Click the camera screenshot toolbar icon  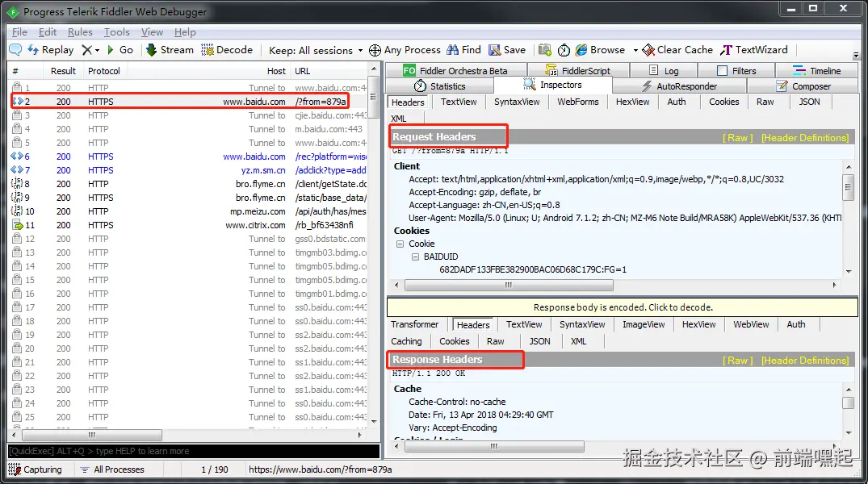point(545,50)
